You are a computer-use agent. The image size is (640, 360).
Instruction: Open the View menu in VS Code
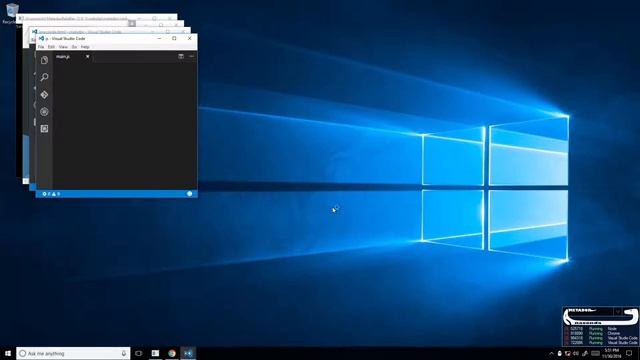(63, 47)
